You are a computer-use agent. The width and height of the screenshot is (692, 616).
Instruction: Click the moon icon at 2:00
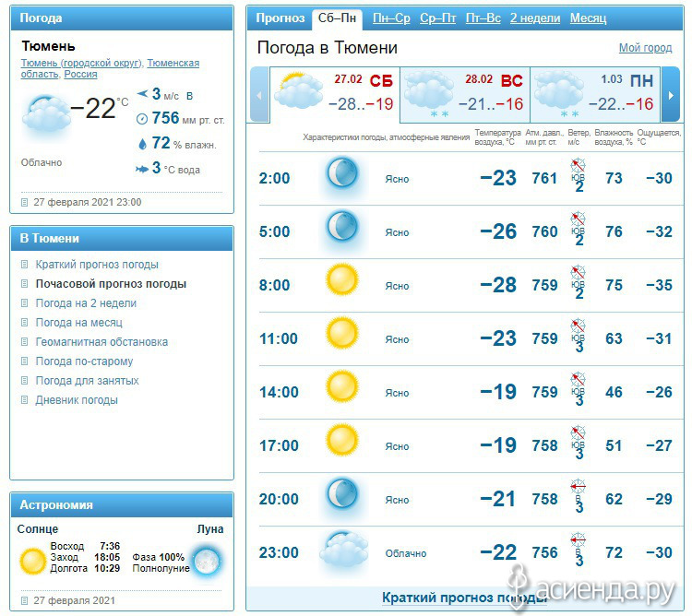(x=342, y=173)
